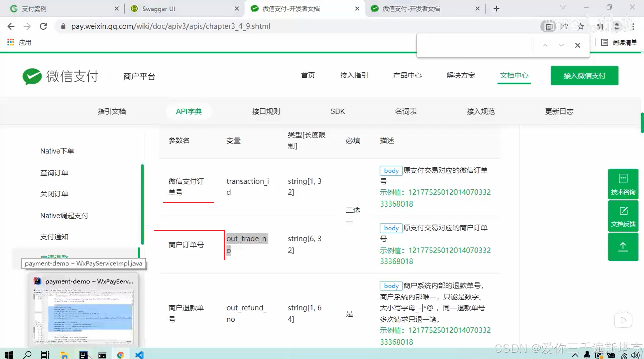Open Visual Studio Code from taskbar
Image resolution: width=644 pixels, height=359 pixels.
point(139,355)
